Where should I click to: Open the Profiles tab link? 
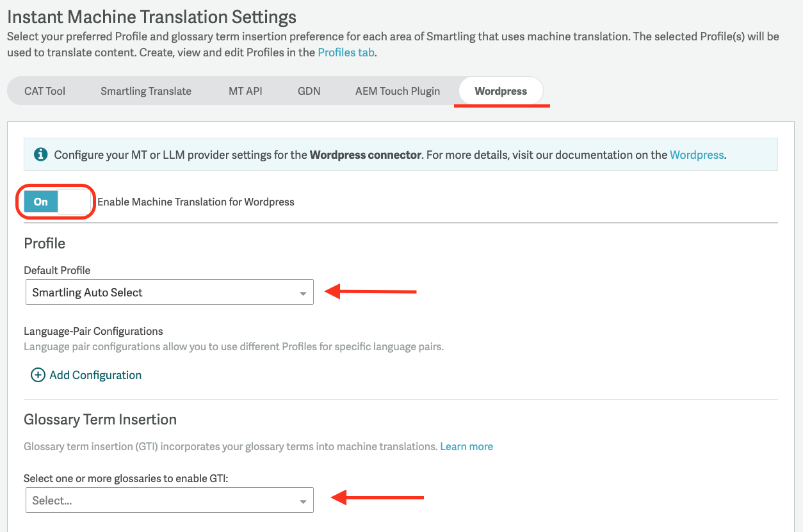tap(345, 52)
